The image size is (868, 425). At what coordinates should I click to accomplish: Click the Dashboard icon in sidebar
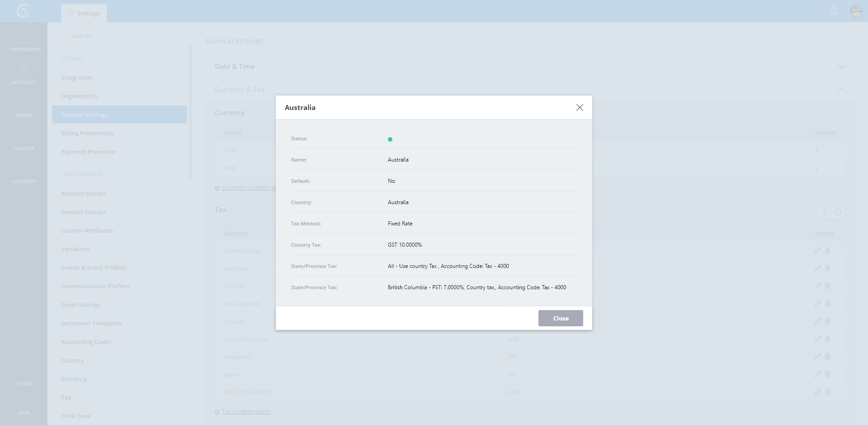coord(24,38)
